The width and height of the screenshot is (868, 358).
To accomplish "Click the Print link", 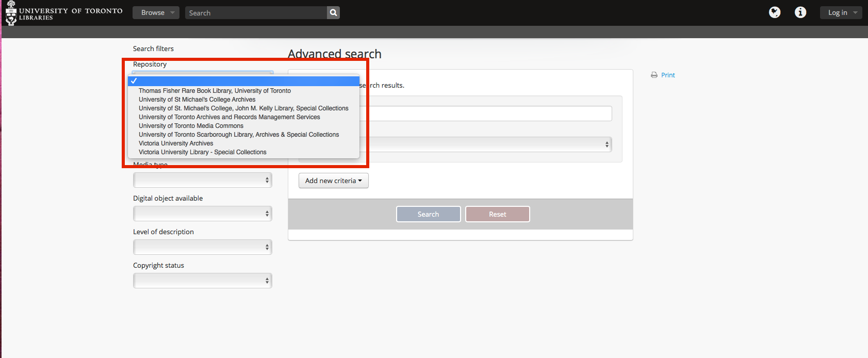I will (668, 75).
